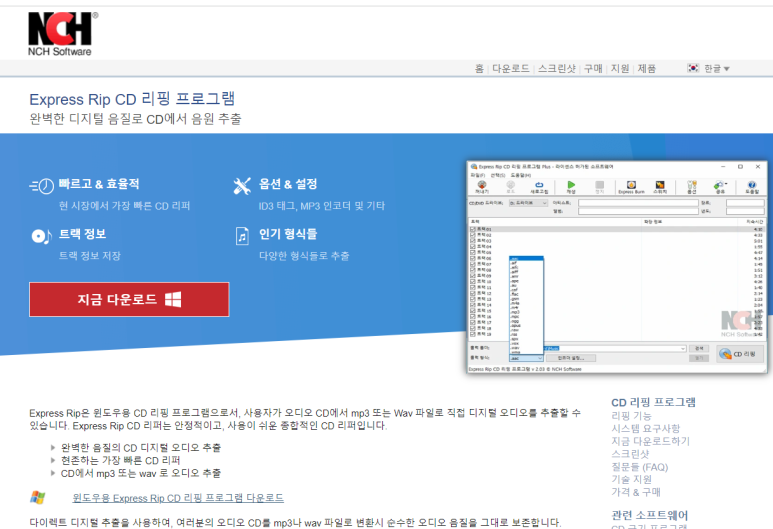Click the 완벽한 디지털 음질로 CD에서 음원 추출 subtitle
The image size is (773, 529).
(x=136, y=119)
